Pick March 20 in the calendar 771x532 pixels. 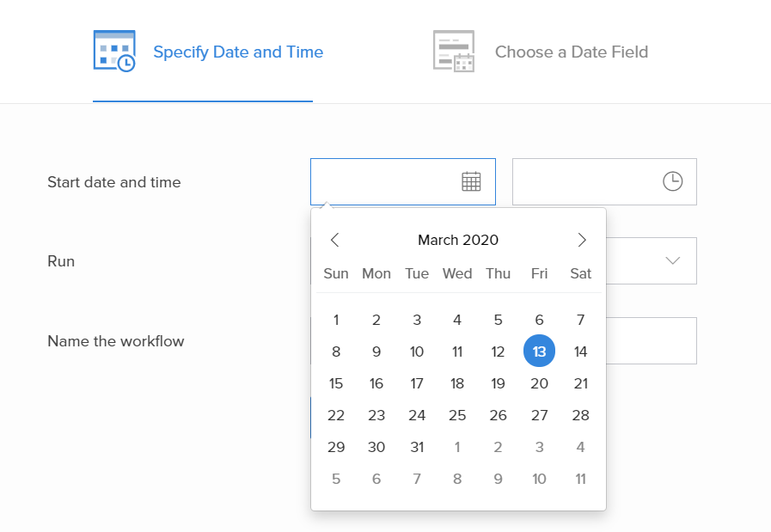pos(539,383)
